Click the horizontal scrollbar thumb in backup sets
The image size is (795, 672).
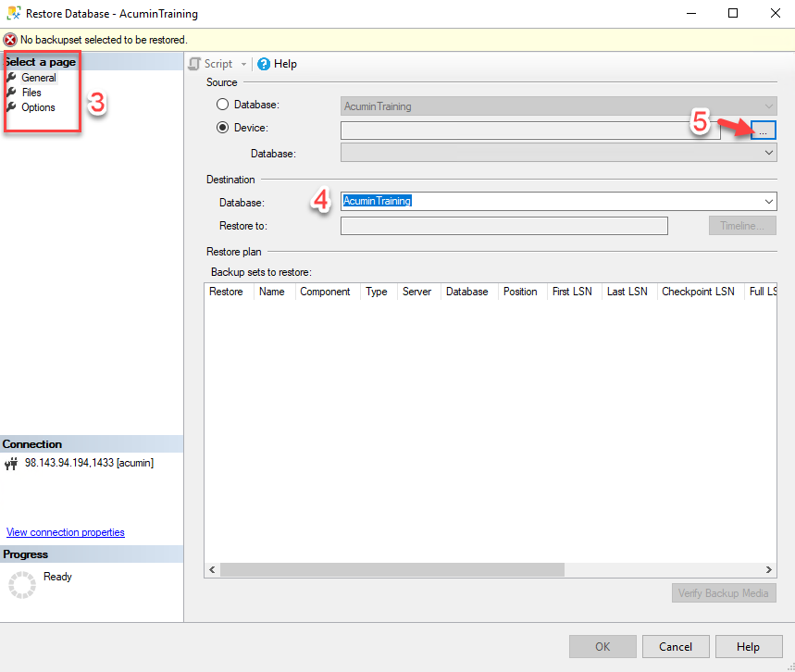pyautogui.click(x=391, y=569)
